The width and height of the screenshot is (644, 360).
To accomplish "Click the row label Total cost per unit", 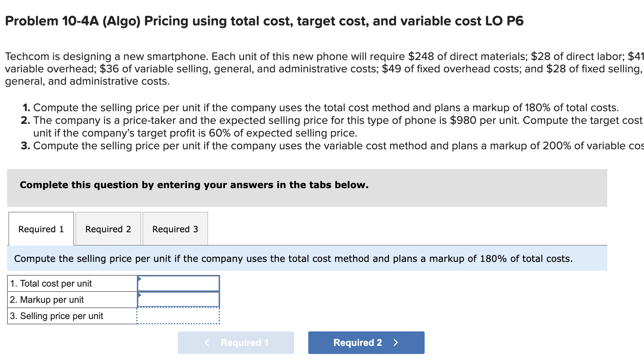I will 51,283.
